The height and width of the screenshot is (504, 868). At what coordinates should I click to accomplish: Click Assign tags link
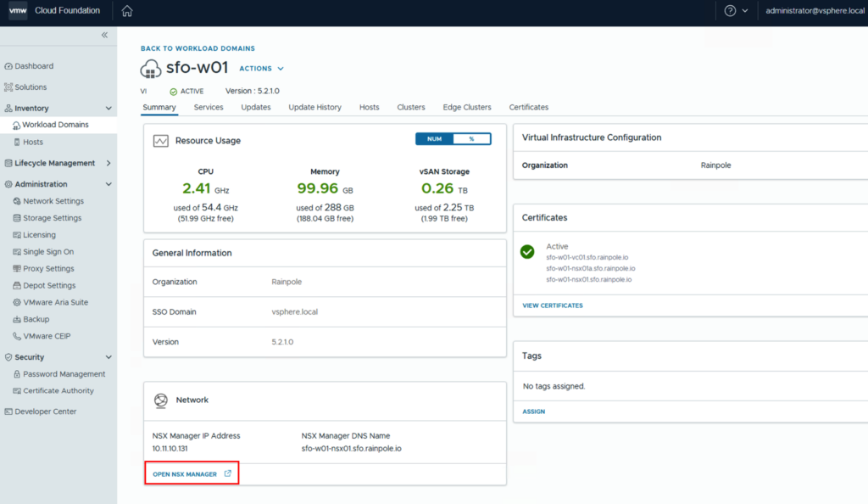click(x=534, y=412)
